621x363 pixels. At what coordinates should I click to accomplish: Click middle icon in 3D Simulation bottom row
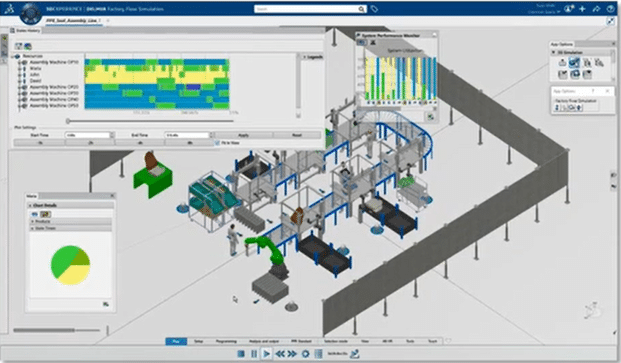click(575, 74)
